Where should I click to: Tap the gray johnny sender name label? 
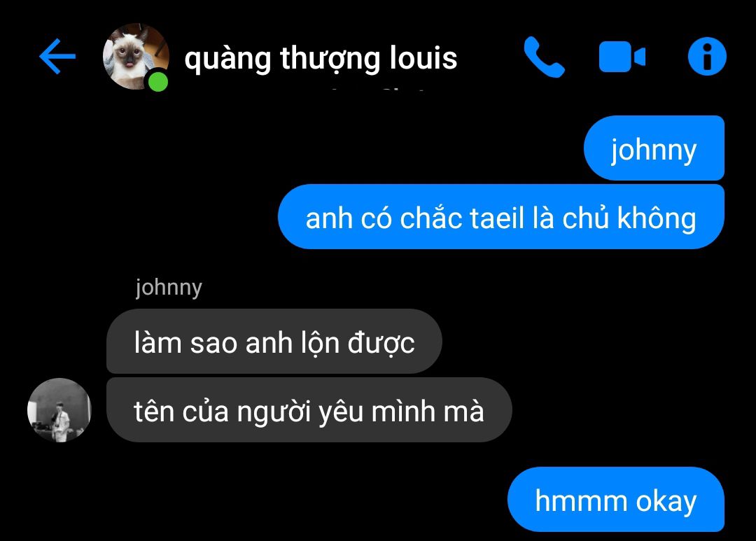coord(169,288)
